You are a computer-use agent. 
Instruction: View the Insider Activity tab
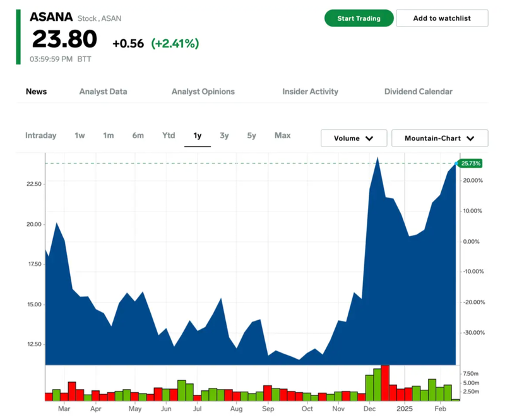point(310,92)
